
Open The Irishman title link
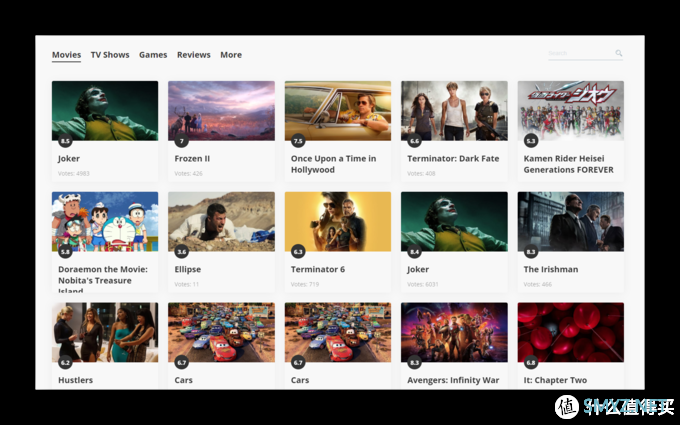point(551,269)
